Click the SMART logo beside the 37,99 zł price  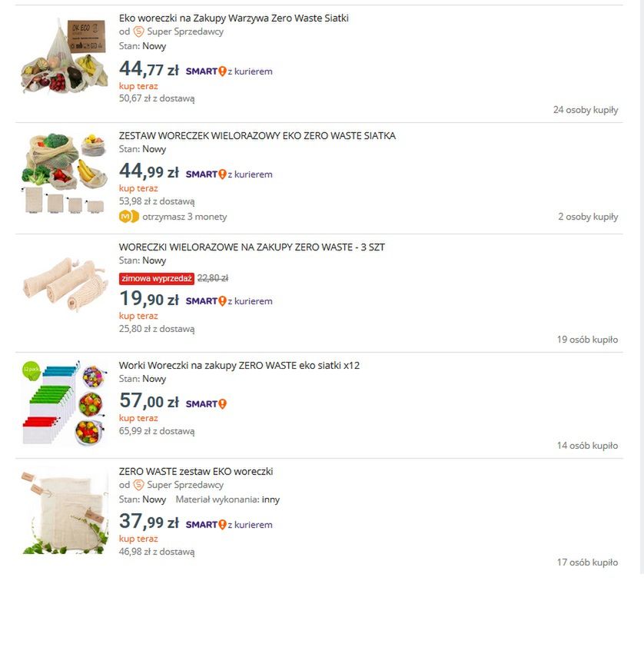[206, 525]
